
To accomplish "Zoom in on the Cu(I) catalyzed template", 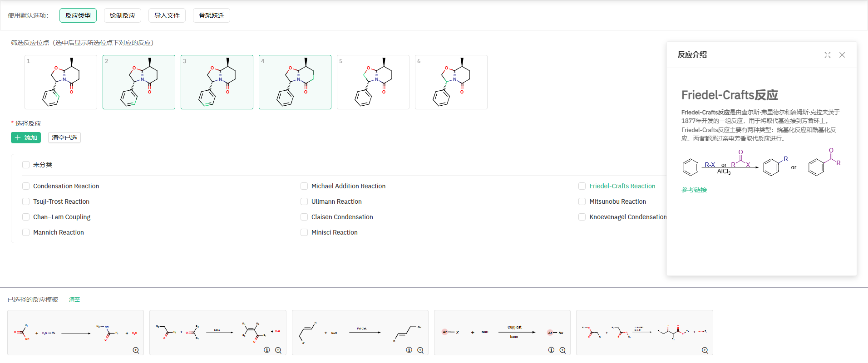I will pos(562,350).
